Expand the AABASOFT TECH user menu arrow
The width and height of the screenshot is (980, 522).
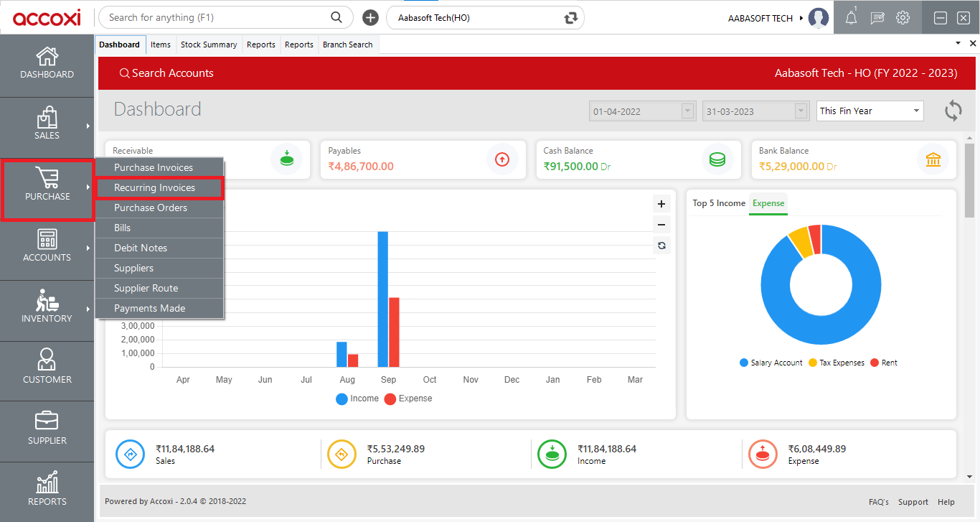point(801,18)
